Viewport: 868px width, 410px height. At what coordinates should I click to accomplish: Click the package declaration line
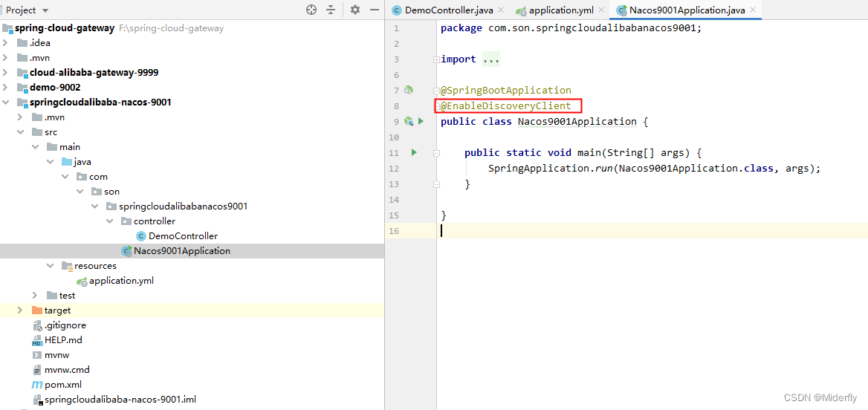point(571,27)
